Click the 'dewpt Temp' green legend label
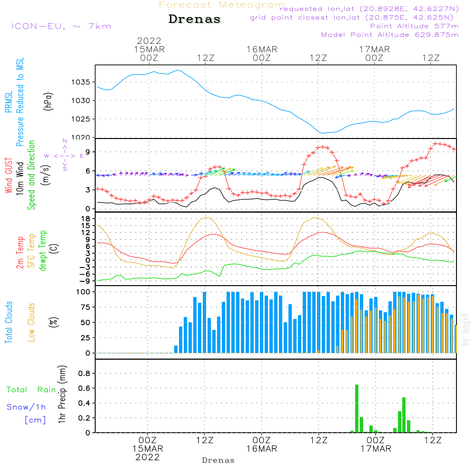The height and width of the screenshot is (476, 476). 42,250
